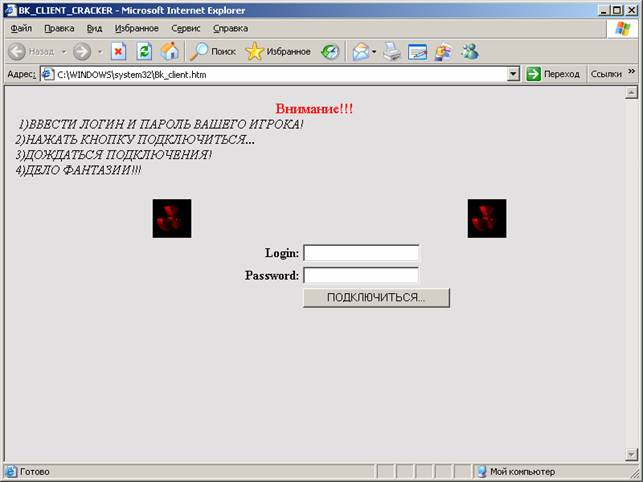Click the Messenger toolbar icon
Image resolution: width=643 pixels, height=482 pixels.
click(x=469, y=51)
